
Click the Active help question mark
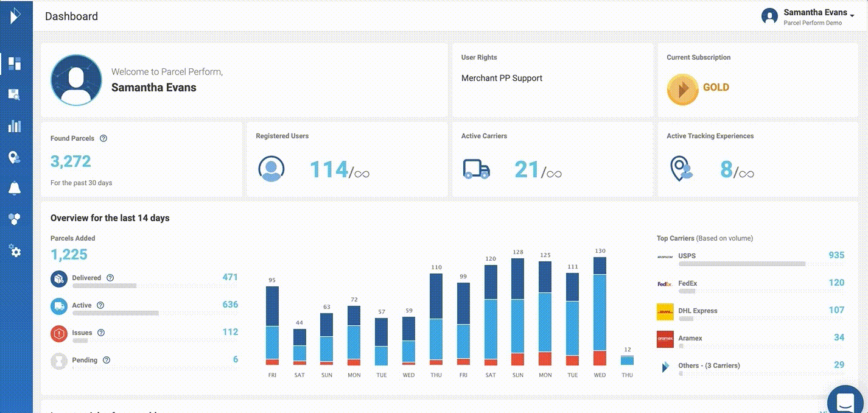(x=100, y=305)
